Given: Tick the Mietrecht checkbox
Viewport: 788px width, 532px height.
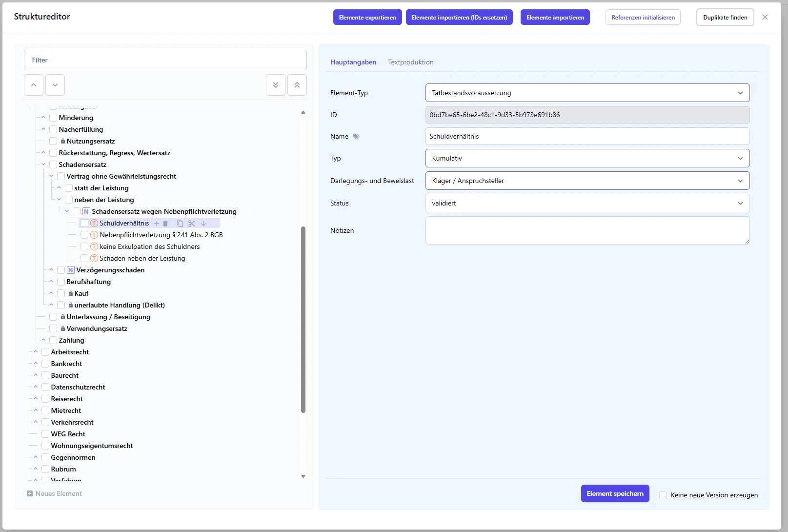Looking at the screenshot, I should (45, 410).
